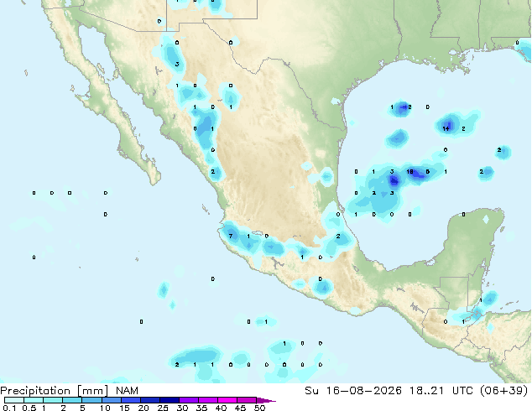Click the 'Precipitation' title text

click(35, 391)
